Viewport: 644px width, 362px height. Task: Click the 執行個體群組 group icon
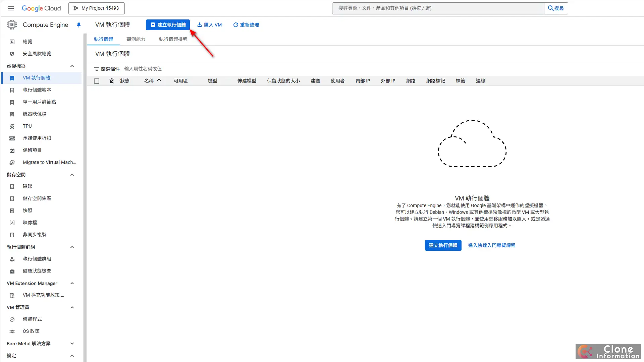pyautogui.click(x=12, y=259)
